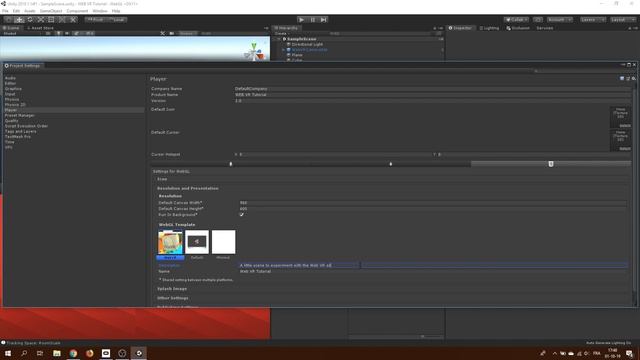Select the Default Cursor texture slot
Image resolution: width=640 pixels, height=360 pixels.
(620, 140)
